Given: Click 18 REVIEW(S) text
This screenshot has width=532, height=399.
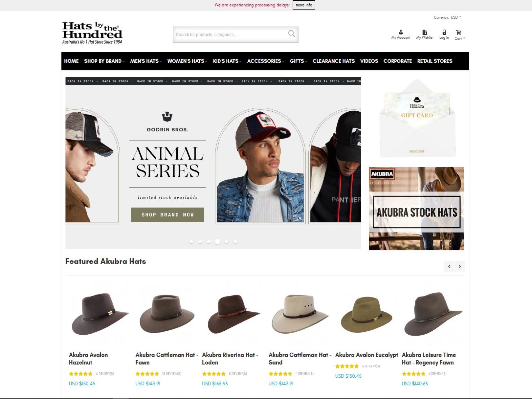Looking at the screenshot, I should [171, 374].
